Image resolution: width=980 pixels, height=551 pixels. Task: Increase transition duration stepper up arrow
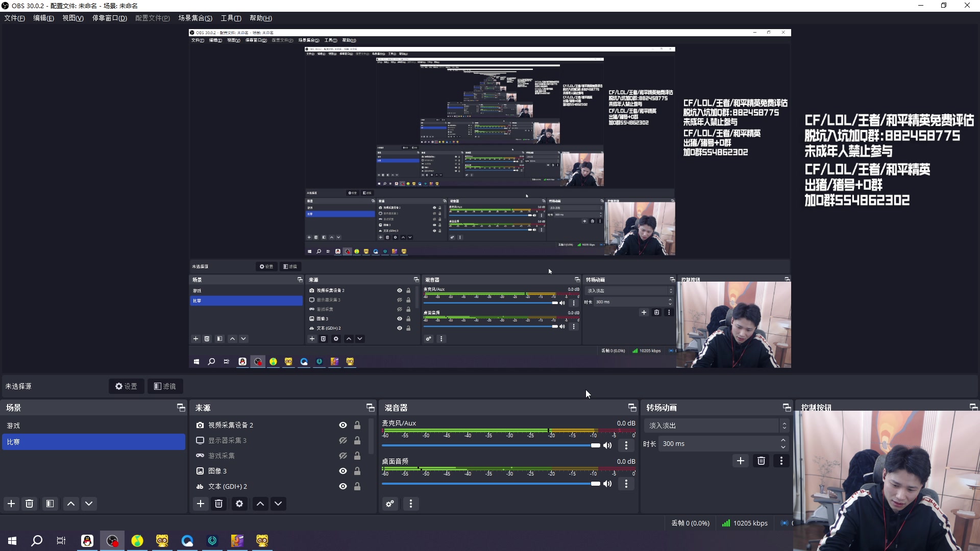(x=783, y=440)
